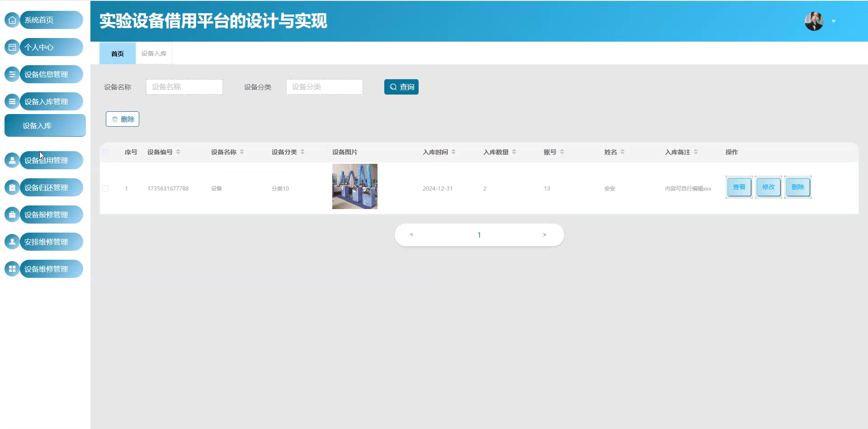Click the user avatar in the header
The height and width of the screenshot is (429, 868).
814,21
